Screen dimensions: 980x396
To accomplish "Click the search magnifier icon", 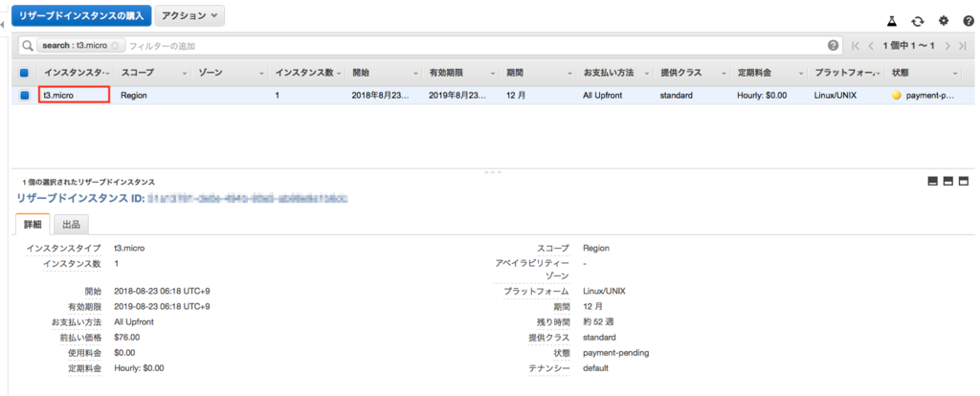I will pos(28,46).
